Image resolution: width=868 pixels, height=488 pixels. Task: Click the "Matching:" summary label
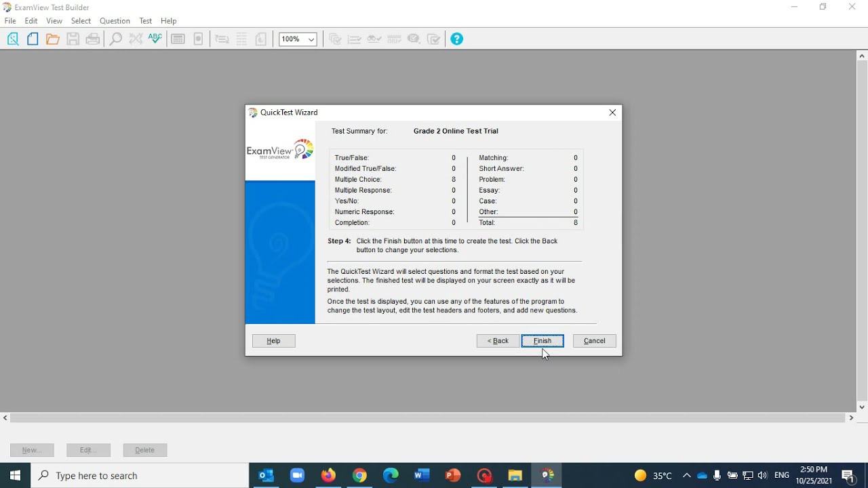(x=494, y=158)
